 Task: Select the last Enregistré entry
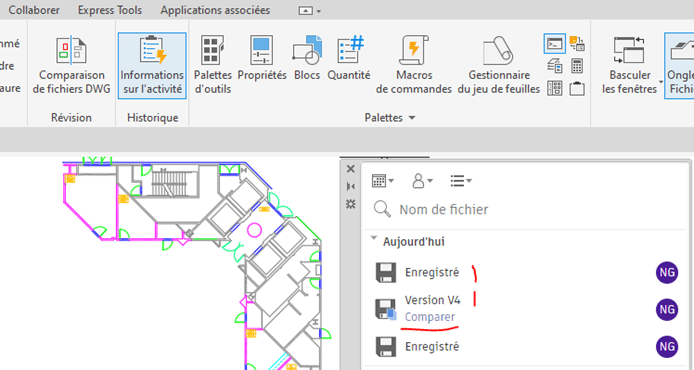click(x=527, y=347)
